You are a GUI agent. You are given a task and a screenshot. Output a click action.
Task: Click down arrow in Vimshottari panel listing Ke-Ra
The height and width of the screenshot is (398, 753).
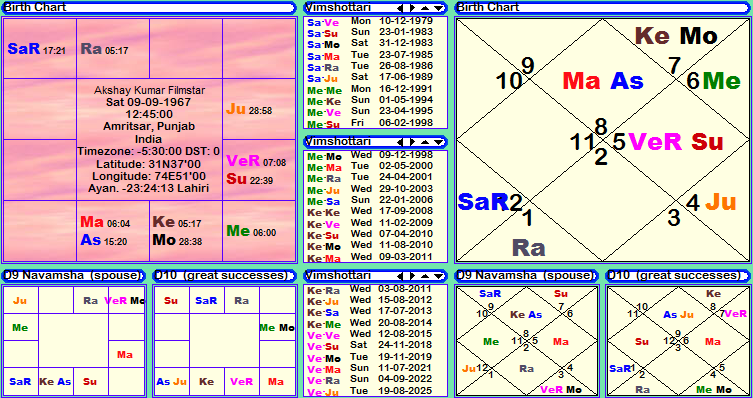(x=438, y=276)
